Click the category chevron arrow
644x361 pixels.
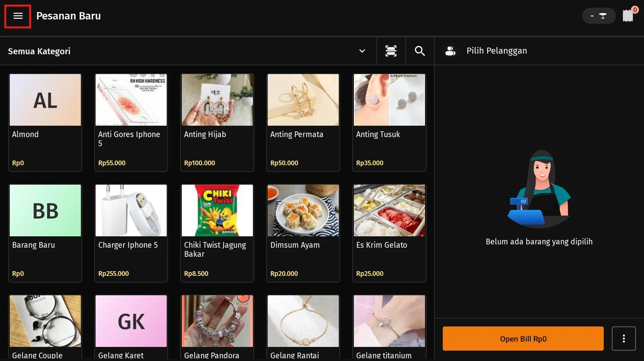pyautogui.click(x=362, y=51)
